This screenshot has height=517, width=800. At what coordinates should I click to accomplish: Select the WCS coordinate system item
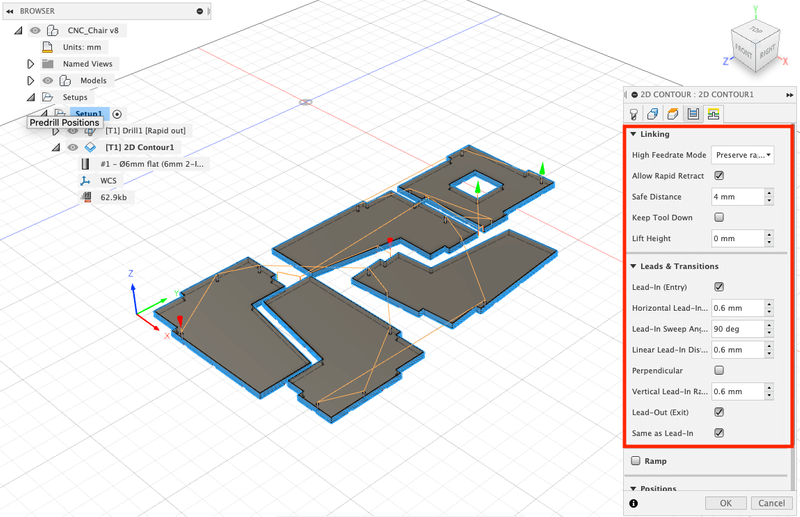tap(108, 181)
